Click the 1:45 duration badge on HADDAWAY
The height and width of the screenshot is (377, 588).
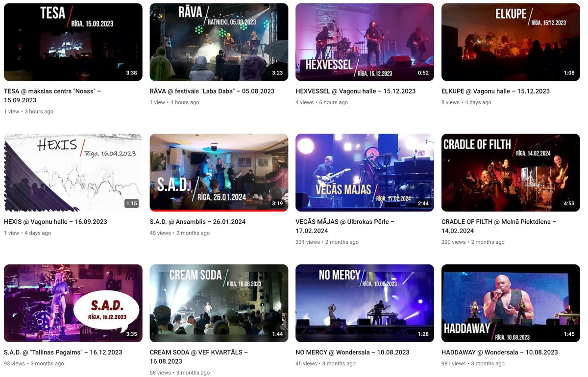[569, 334]
